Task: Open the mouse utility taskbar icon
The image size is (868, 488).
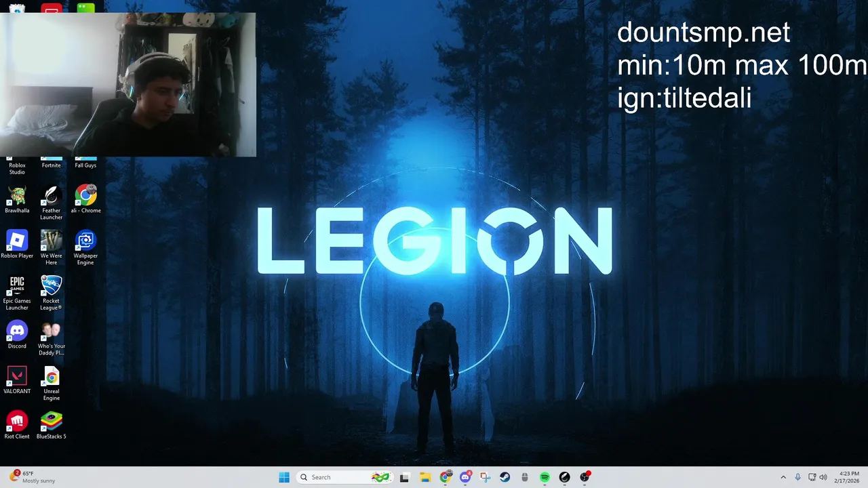Action: pyautogui.click(x=524, y=477)
